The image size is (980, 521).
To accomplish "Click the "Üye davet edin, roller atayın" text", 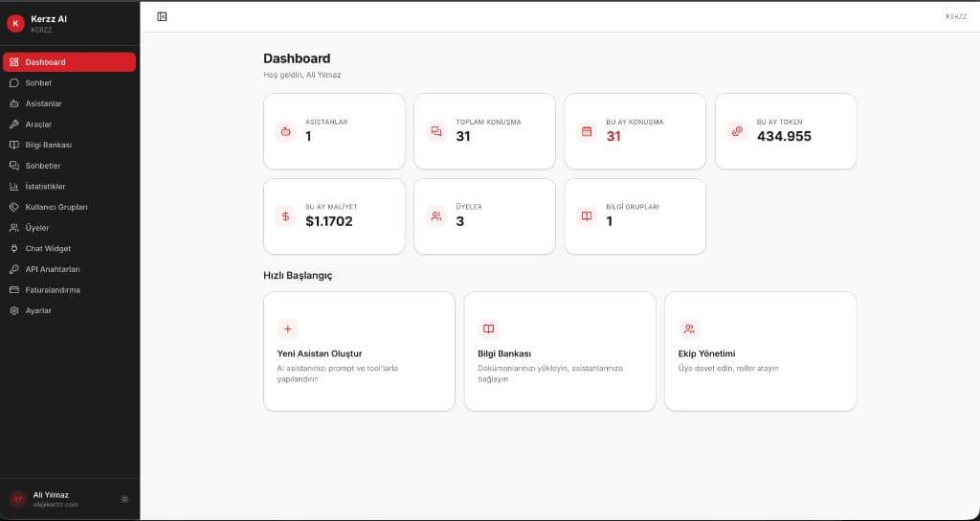I will (728, 369).
